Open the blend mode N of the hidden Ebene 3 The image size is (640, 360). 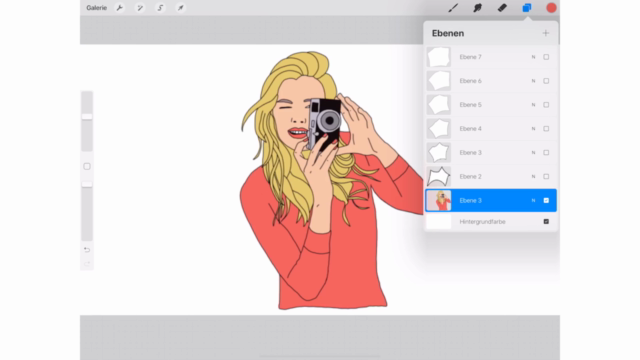point(533,153)
